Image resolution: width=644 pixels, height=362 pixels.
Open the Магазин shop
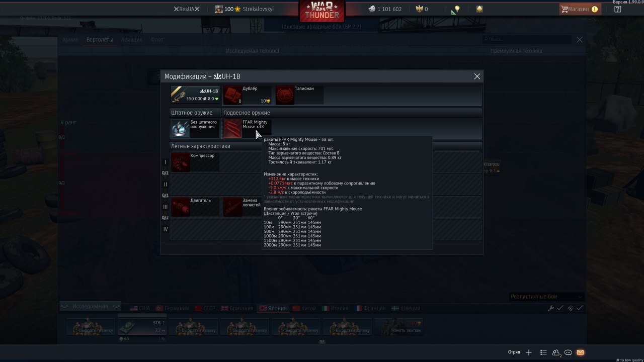pos(580,9)
